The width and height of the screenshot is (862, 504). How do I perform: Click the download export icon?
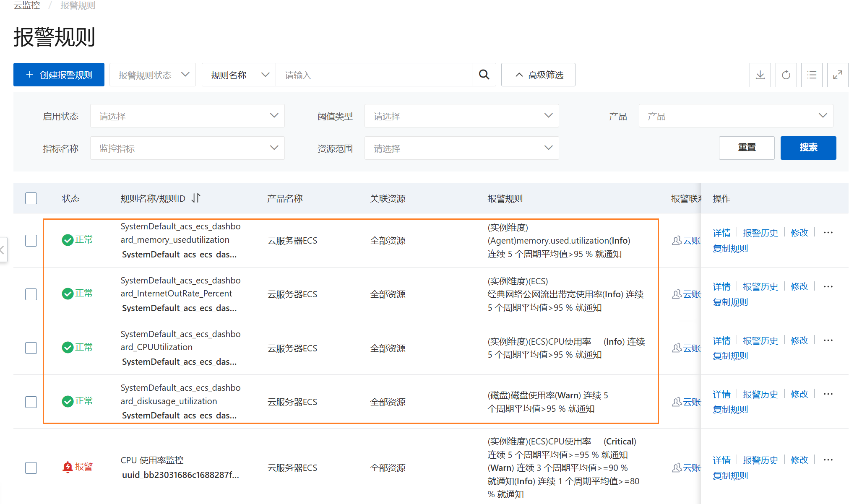point(760,75)
